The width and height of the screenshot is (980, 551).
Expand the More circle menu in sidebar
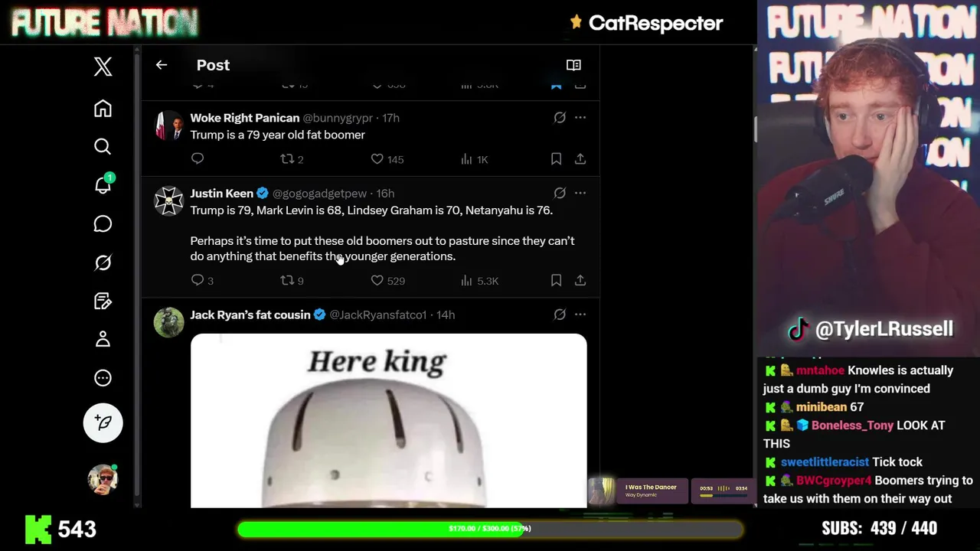(x=103, y=378)
